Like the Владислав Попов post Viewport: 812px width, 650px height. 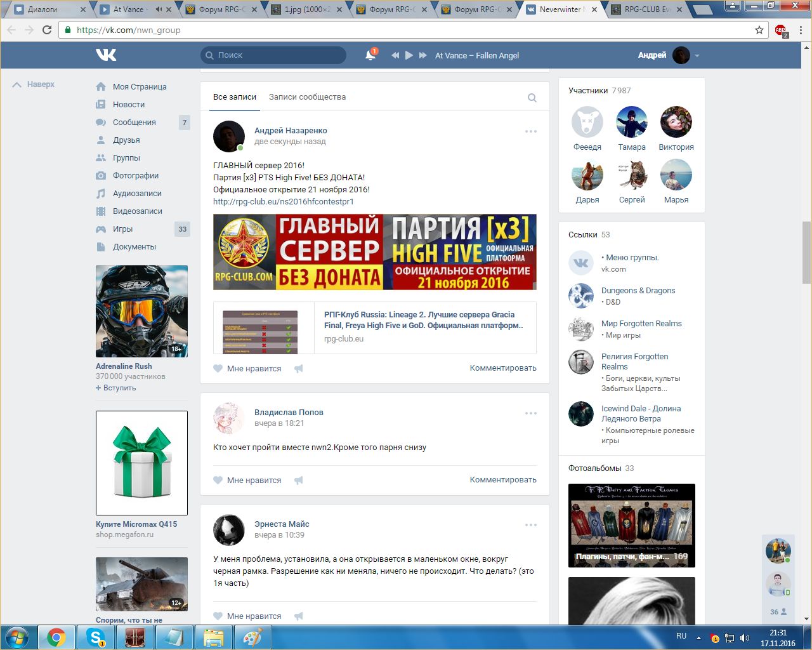[247, 481]
